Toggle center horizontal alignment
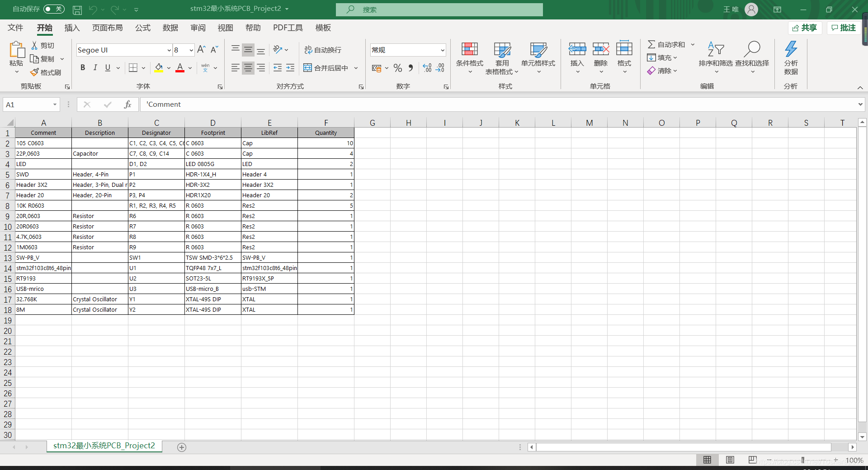The image size is (868, 470). 248,68
